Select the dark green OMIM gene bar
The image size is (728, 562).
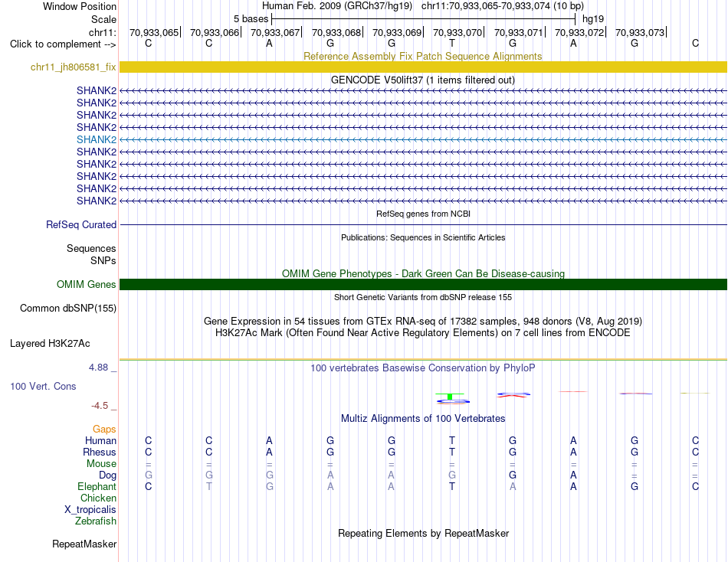[x=423, y=285]
